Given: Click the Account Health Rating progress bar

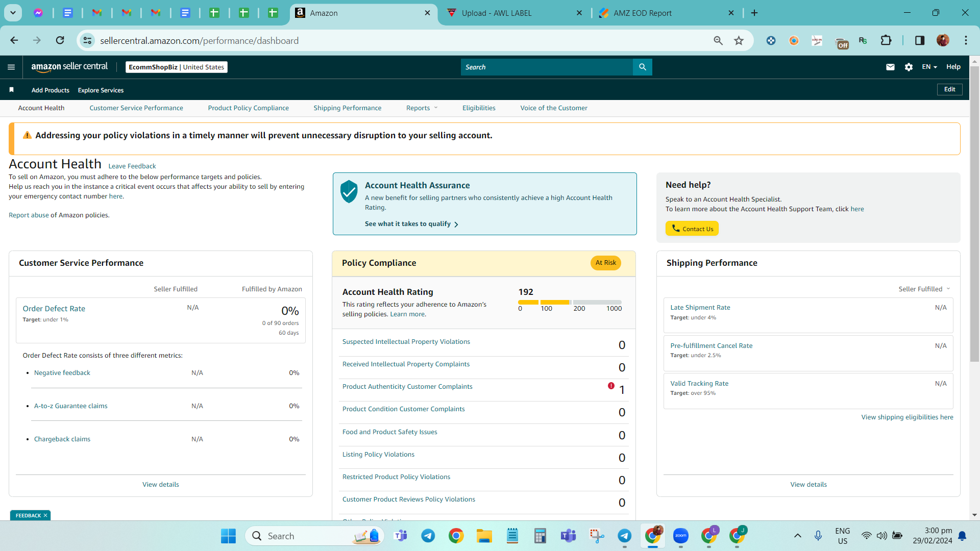Looking at the screenshot, I should 570,302.
